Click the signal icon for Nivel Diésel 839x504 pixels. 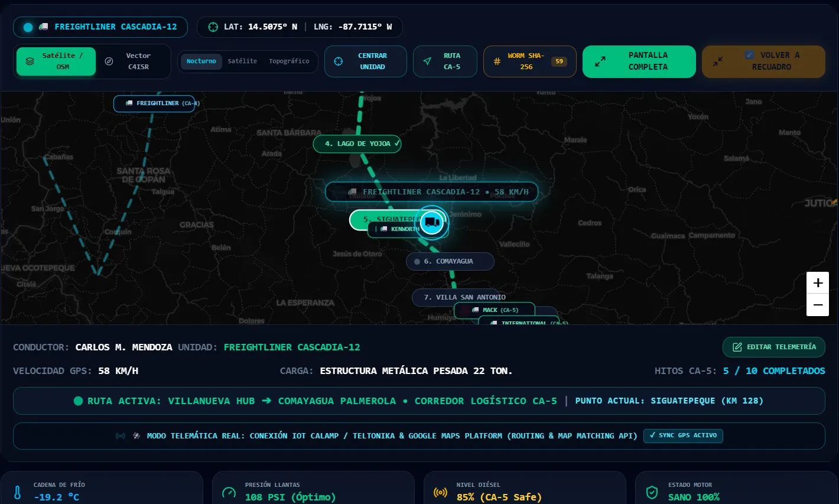pyautogui.click(x=440, y=492)
